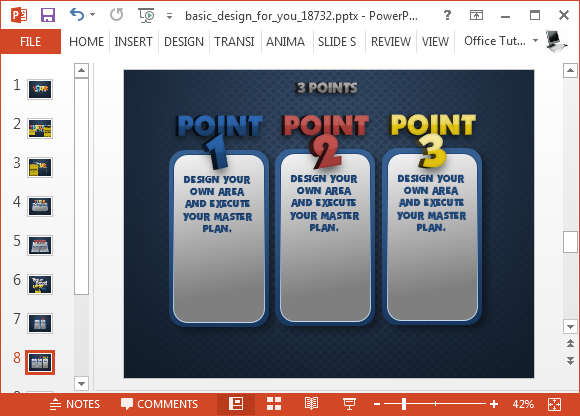
Task: Go to previous slide double-arrow button
Action: coord(570,344)
